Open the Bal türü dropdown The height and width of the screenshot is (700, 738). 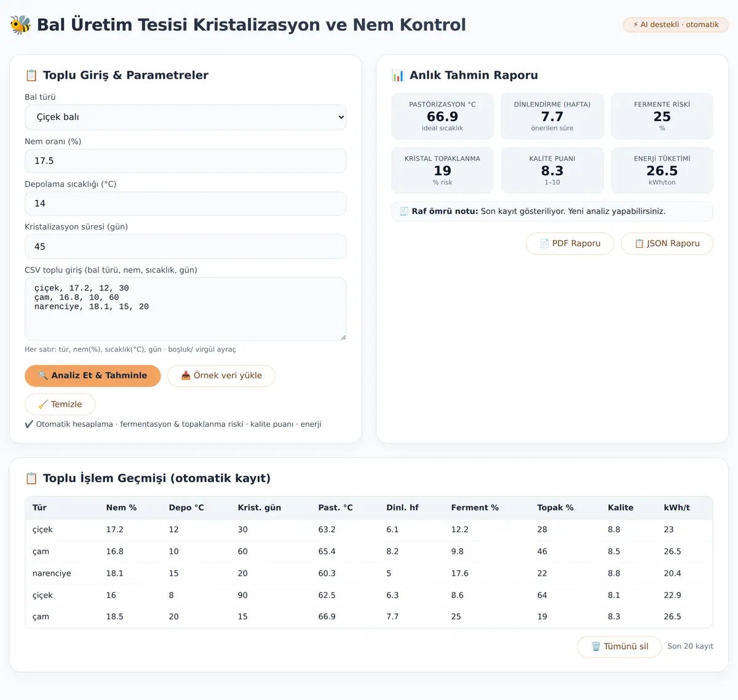tap(185, 117)
